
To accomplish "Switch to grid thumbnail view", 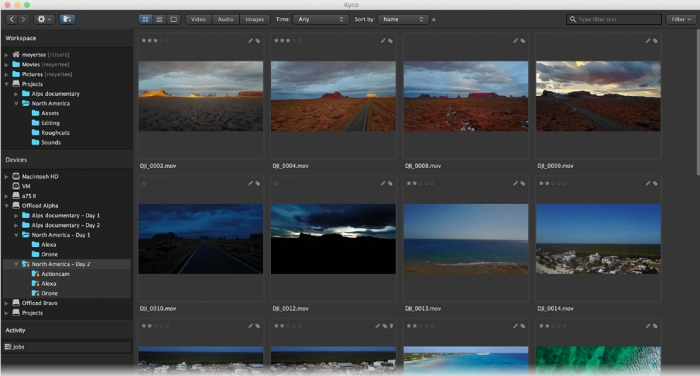I will (x=145, y=19).
